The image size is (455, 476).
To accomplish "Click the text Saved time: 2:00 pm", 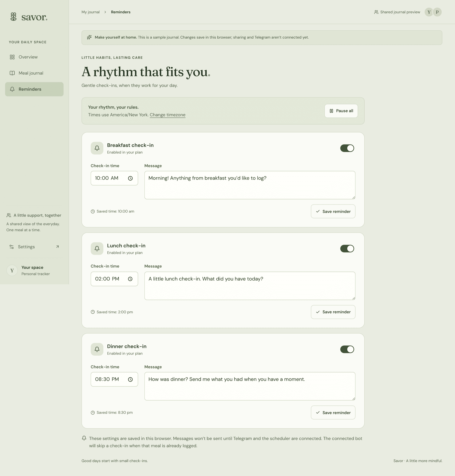I will [115, 312].
